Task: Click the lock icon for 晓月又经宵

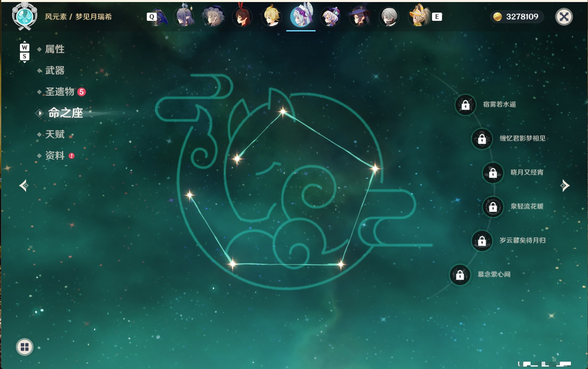Action: [x=493, y=173]
